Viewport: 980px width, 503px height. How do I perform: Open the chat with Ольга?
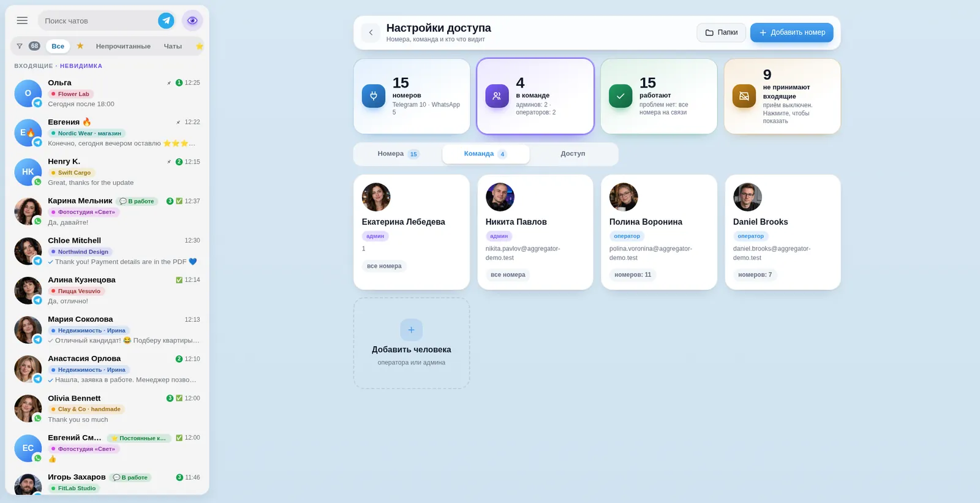107,93
